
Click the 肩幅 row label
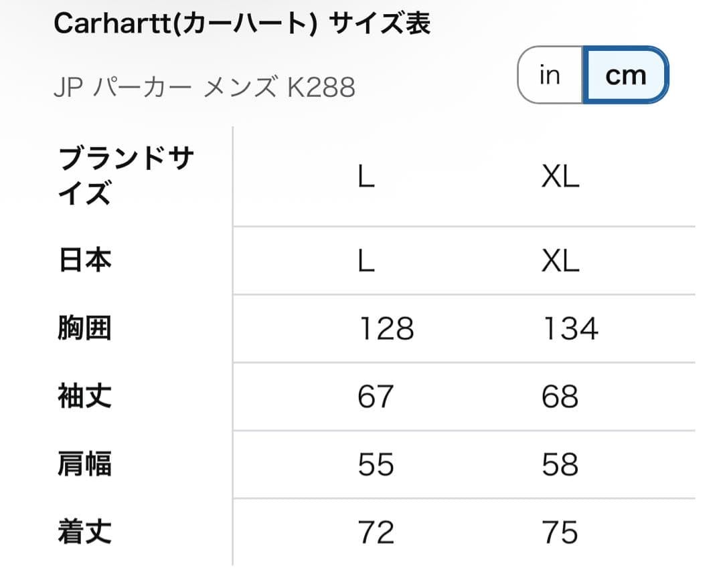84,464
